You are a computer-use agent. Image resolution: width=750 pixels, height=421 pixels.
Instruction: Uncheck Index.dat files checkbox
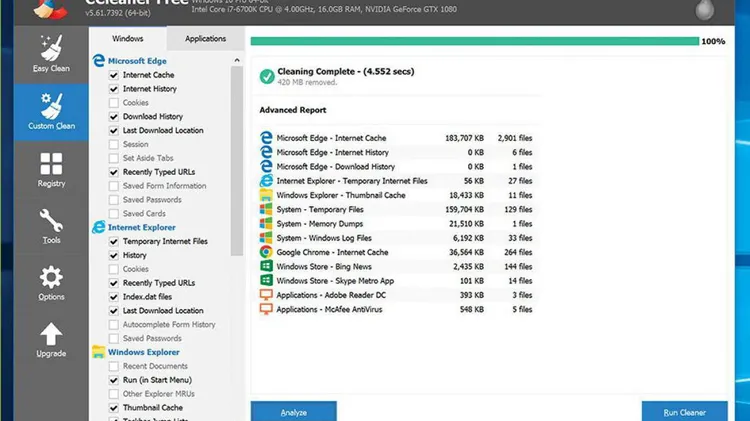pyautogui.click(x=114, y=297)
